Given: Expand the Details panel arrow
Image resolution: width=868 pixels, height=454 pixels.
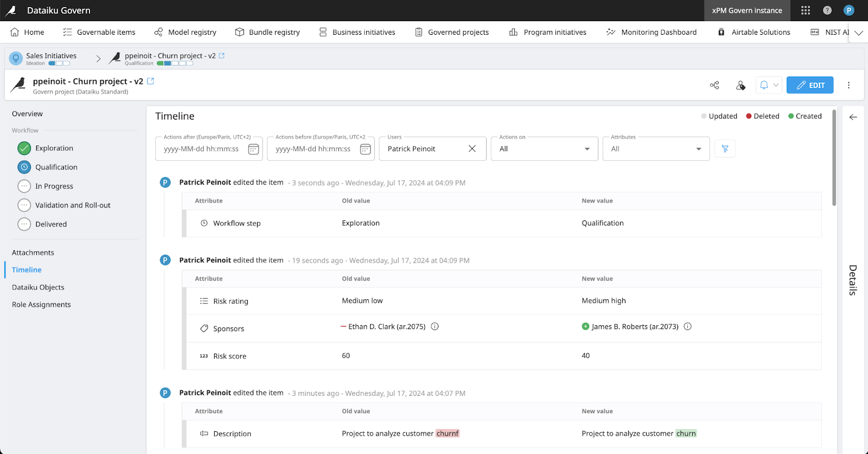Looking at the screenshot, I should (853, 117).
